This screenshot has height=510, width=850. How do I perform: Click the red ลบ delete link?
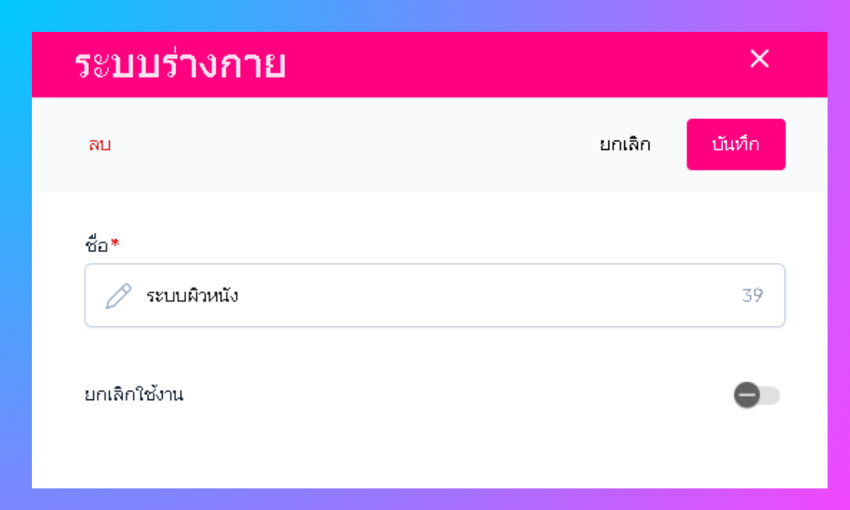pos(99,144)
